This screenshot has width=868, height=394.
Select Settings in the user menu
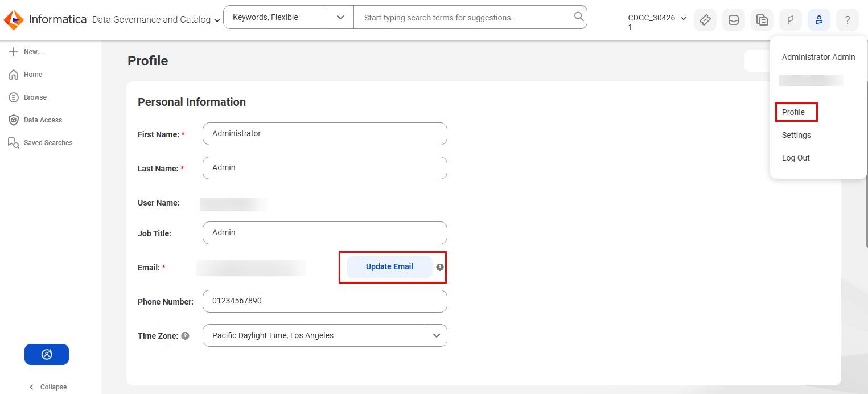point(796,135)
